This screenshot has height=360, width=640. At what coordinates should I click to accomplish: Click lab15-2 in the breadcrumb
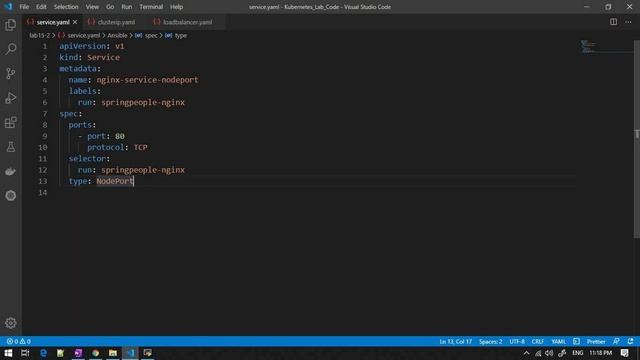tap(40, 36)
